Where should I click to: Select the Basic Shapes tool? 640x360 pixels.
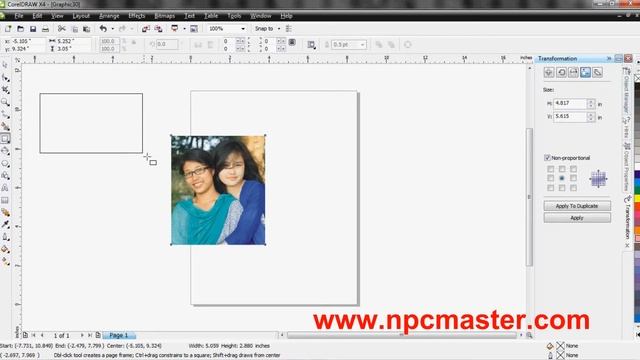[5, 176]
